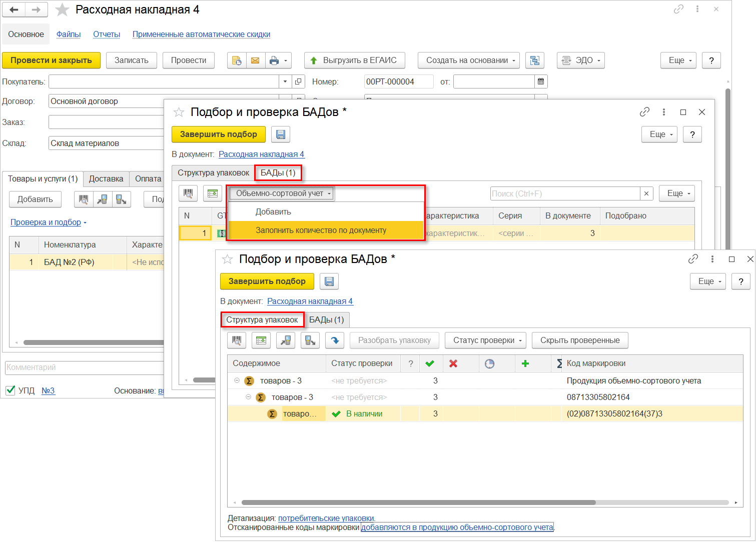This screenshot has height=542, width=756.
Task: Click the envelope icon to send the invoice by email
Action: tap(255, 60)
